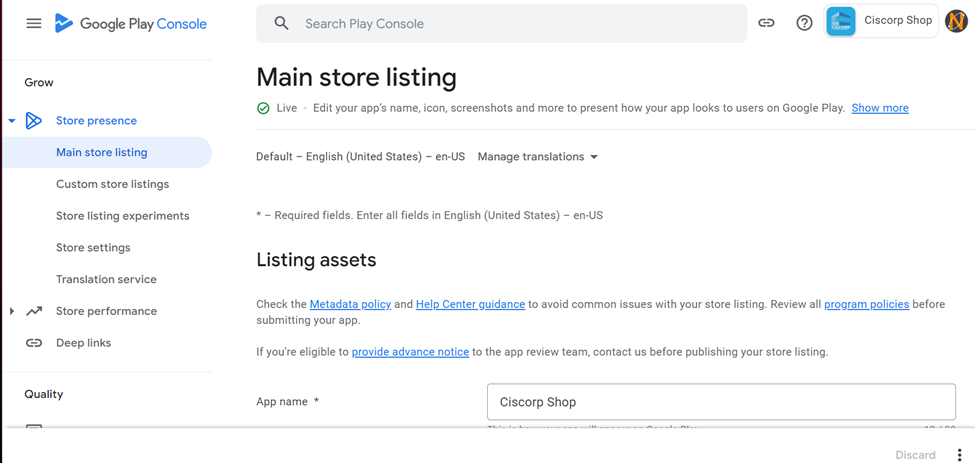Open the Help Center guidance link

pos(470,305)
